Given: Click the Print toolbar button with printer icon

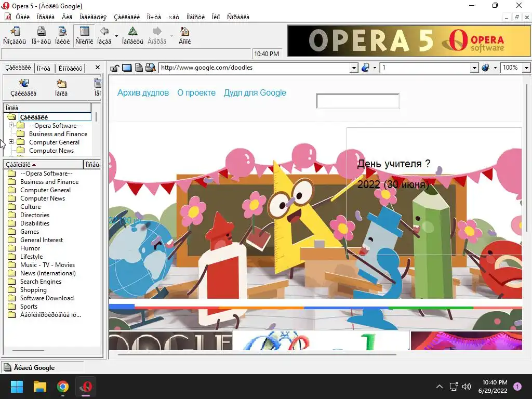Looking at the screenshot, I should point(41,35).
